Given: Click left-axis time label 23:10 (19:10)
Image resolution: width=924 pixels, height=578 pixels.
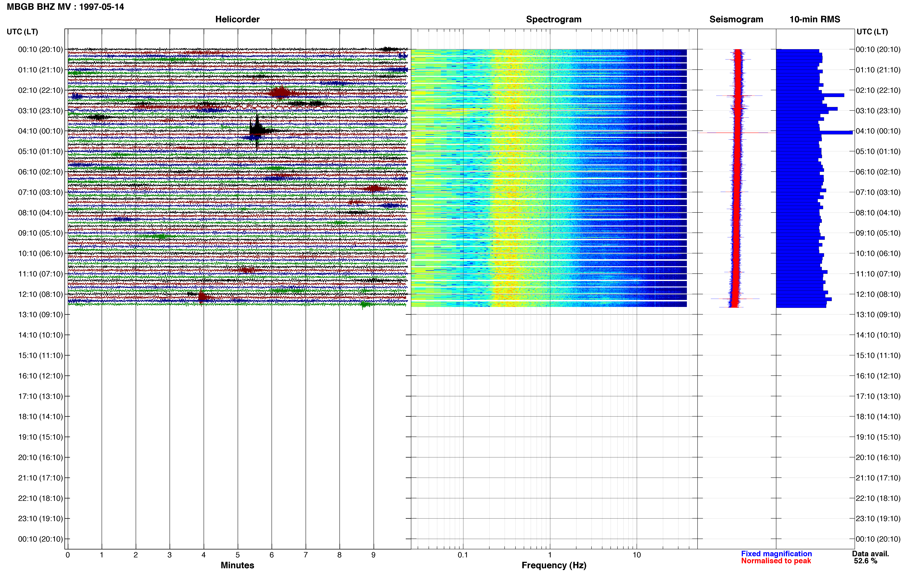Looking at the screenshot, I should 41,519.
